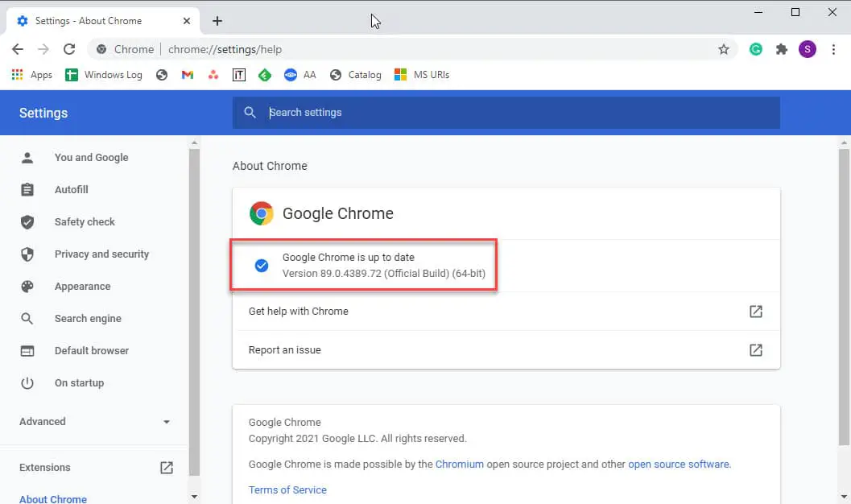Click the sidebar scrollbar down arrow

tap(194, 497)
